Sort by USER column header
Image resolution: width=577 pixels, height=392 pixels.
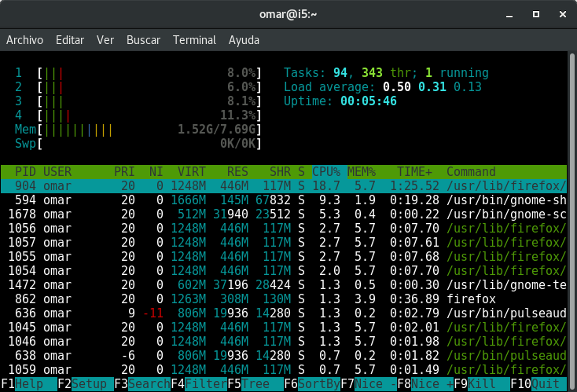(57, 172)
